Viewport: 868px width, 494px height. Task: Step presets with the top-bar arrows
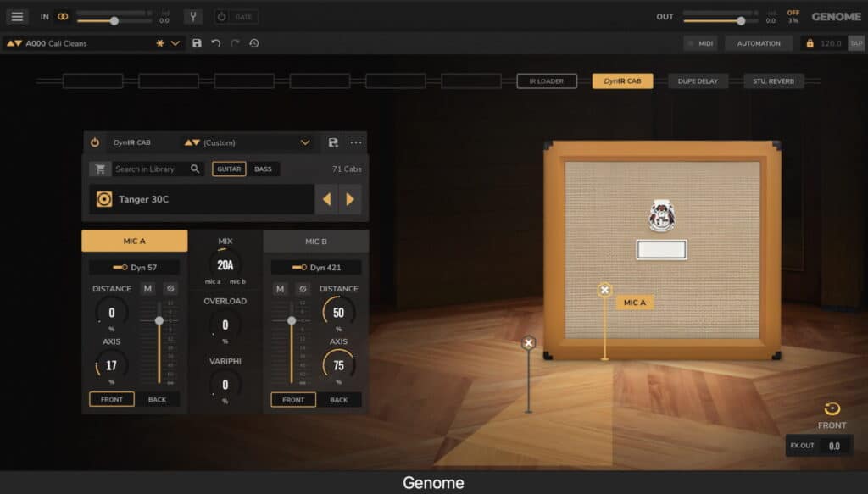14,43
